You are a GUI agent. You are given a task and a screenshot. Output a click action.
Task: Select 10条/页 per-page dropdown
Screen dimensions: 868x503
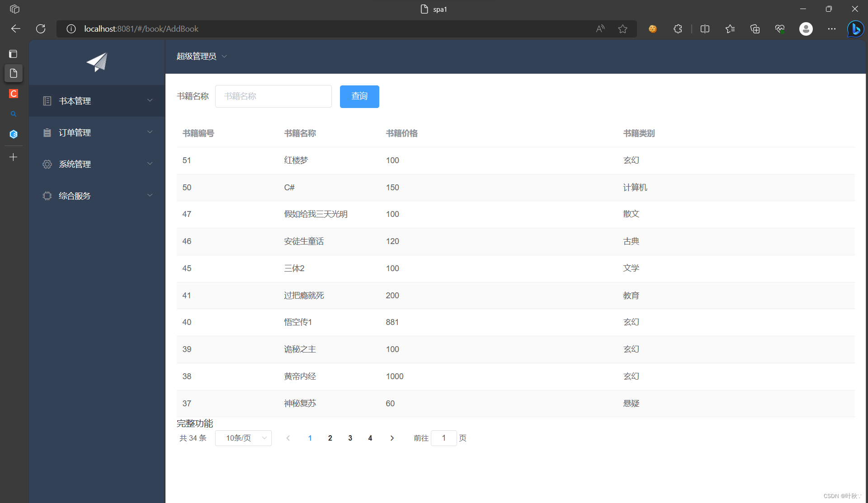[x=244, y=438]
